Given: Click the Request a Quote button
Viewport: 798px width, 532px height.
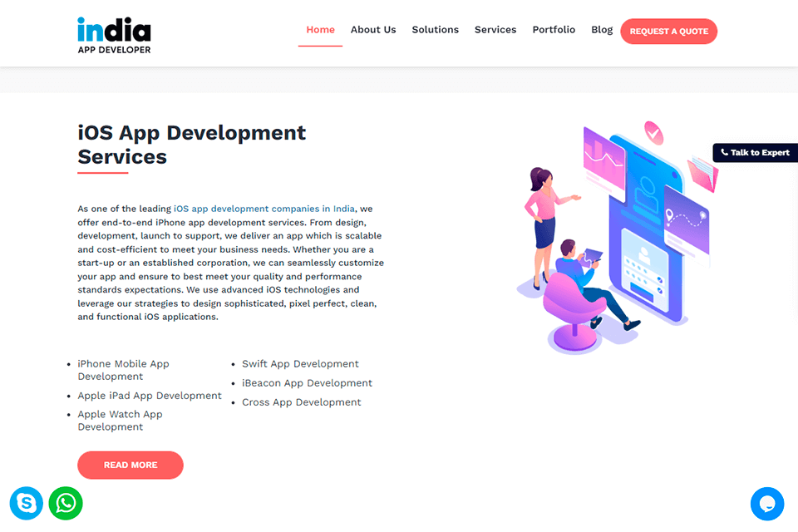Looking at the screenshot, I should (x=668, y=31).
